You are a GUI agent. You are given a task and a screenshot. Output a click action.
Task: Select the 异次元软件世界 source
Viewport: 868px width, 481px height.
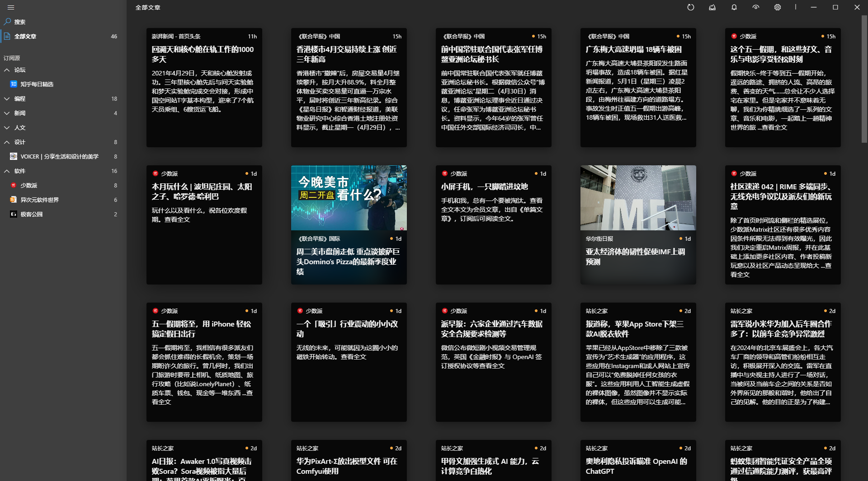click(63, 200)
